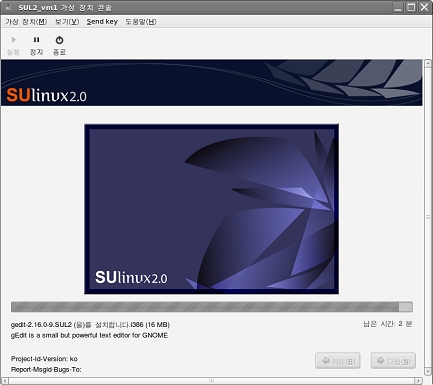The image size is (433, 385).
Task: Click the vertical scrollbar down arrow
Action: pos(428,371)
